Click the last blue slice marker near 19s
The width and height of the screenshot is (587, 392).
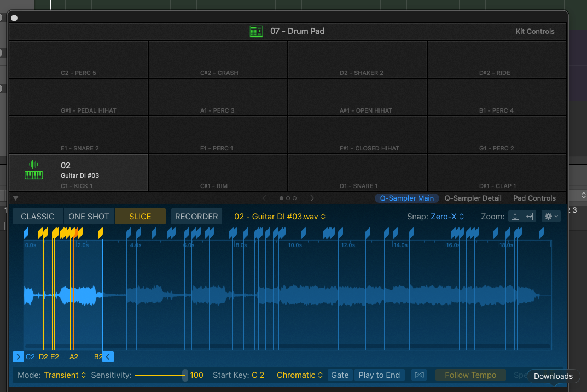click(x=542, y=234)
